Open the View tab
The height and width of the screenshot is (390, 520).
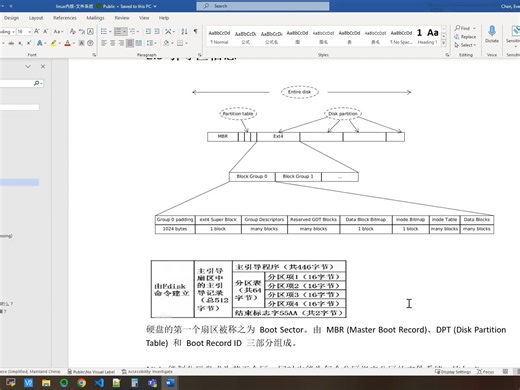tap(144, 18)
